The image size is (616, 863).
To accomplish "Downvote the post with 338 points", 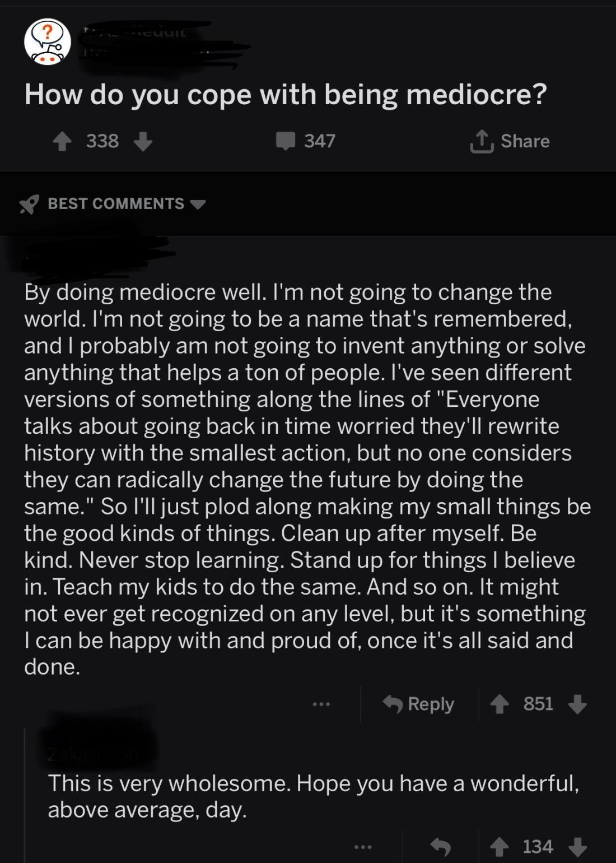I will tap(143, 141).
